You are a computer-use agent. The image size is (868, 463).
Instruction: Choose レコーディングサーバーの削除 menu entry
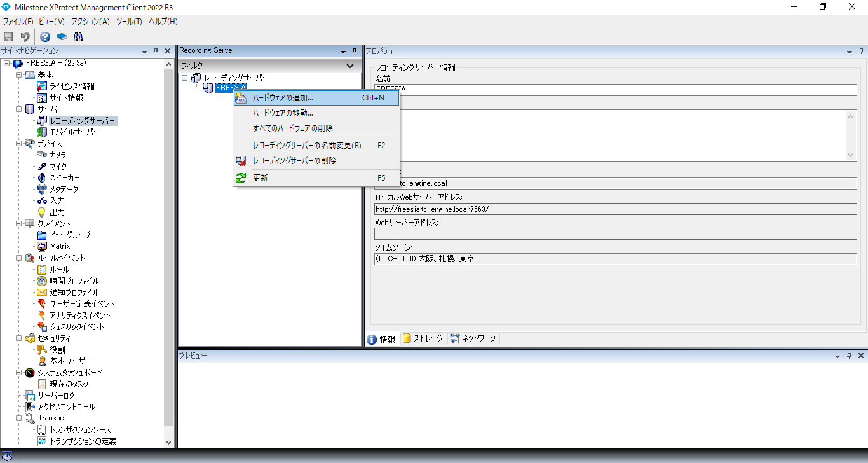point(316,161)
